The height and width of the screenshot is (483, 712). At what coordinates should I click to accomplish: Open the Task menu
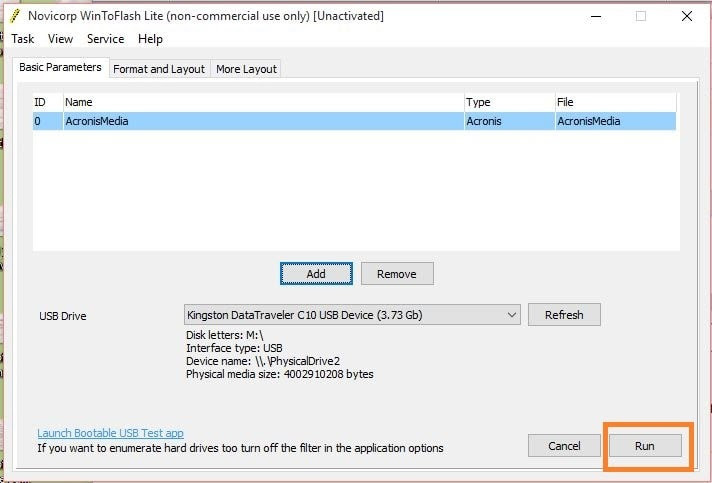coord(23,39)
